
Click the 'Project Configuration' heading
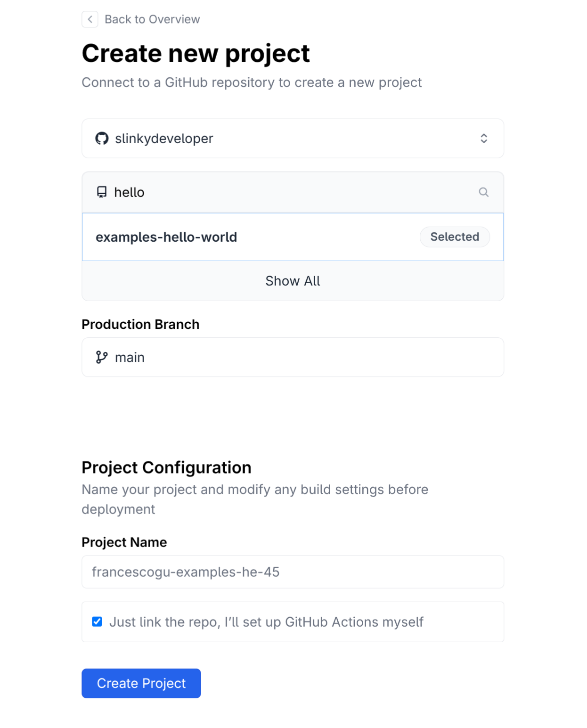pyautogui.click(x=166, y=467)
